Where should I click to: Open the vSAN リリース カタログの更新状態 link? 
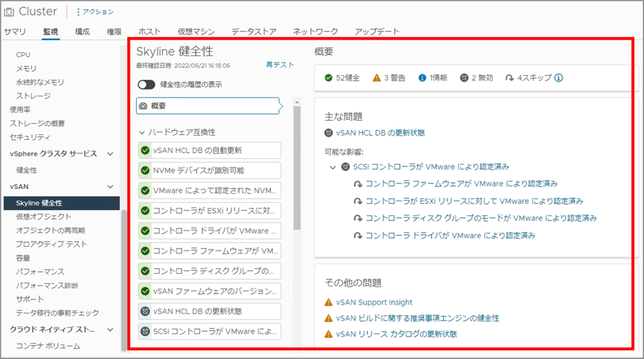[x=396, y=334]
